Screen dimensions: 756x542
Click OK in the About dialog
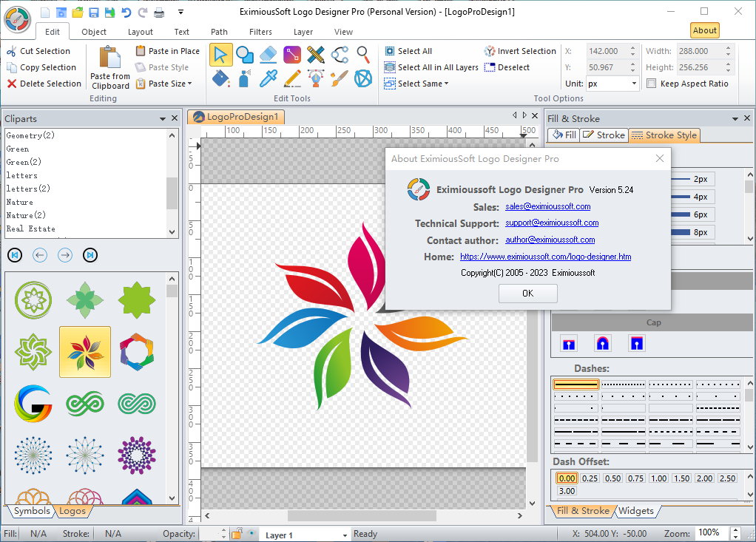click(527, 294)
